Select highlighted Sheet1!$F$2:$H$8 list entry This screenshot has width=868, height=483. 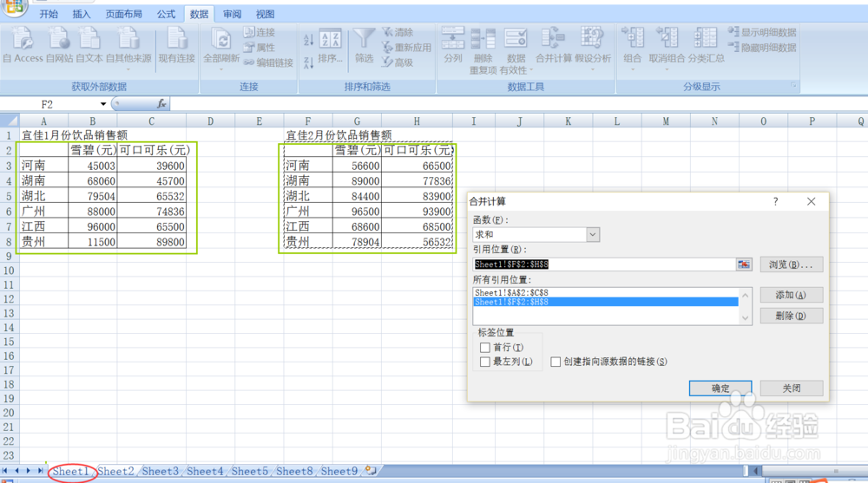tap(606, 302)
